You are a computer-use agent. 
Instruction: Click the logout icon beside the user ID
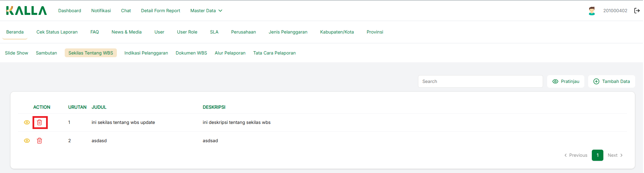[x=637, y=11]
